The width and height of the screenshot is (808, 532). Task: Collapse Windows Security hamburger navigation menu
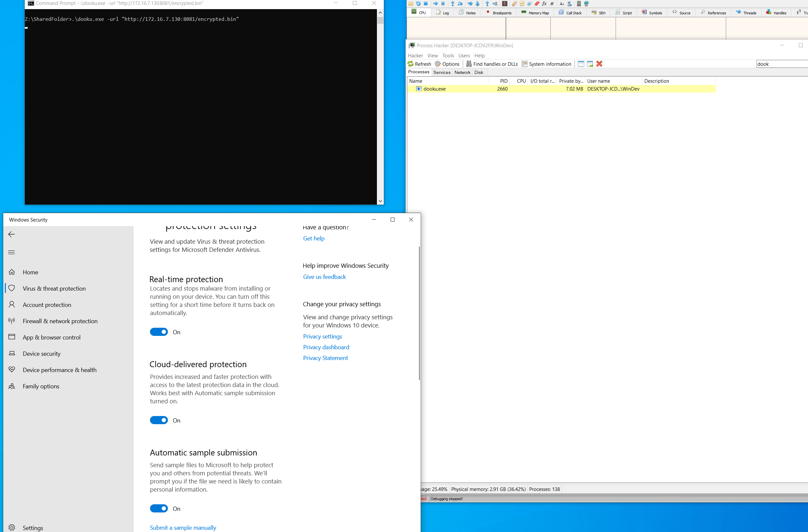[11, 252]
